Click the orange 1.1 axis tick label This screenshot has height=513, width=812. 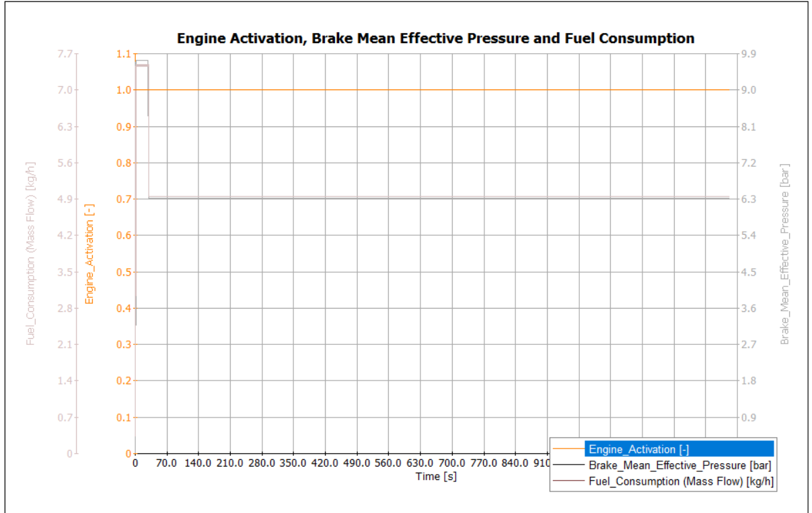pos(124,54)
